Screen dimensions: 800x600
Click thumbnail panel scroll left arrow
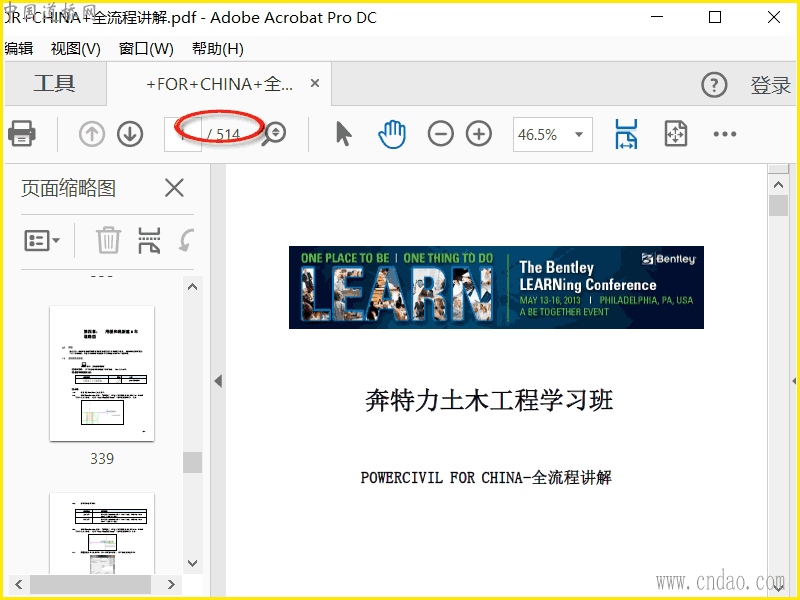[x=19, y=584]
